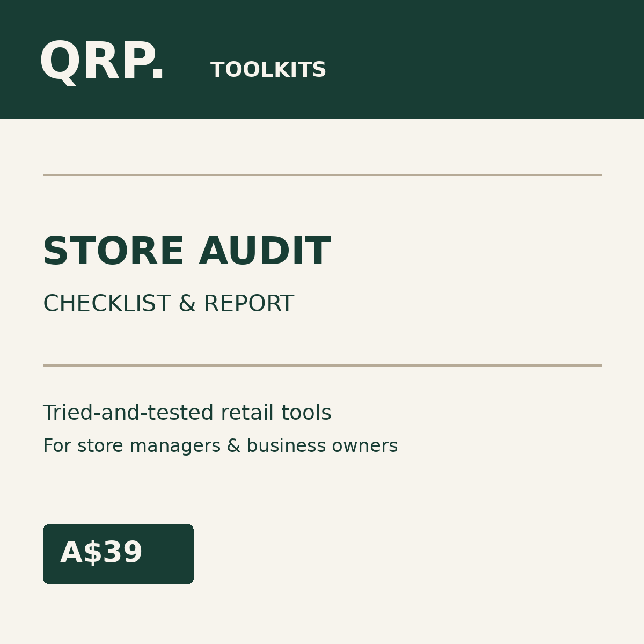Click the A$39 price badge
This screenshot has height=644, width=644.
(x=118, y=554)
